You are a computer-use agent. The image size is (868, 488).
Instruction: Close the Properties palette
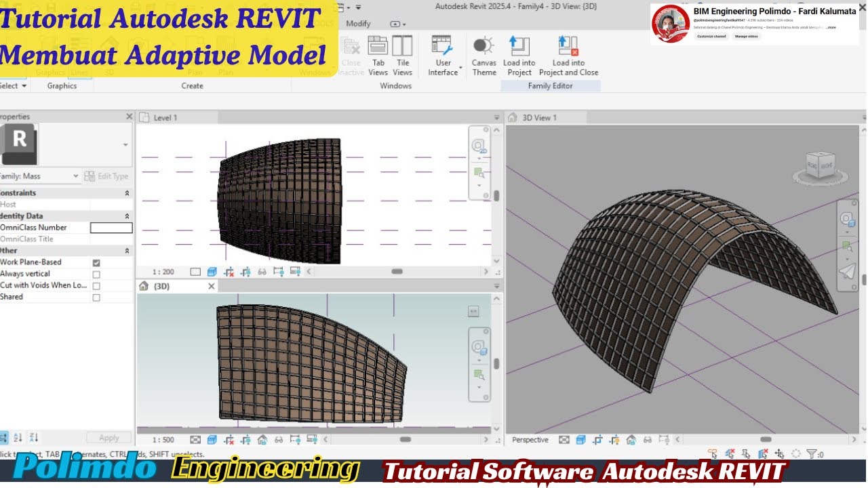click(130, 117)
